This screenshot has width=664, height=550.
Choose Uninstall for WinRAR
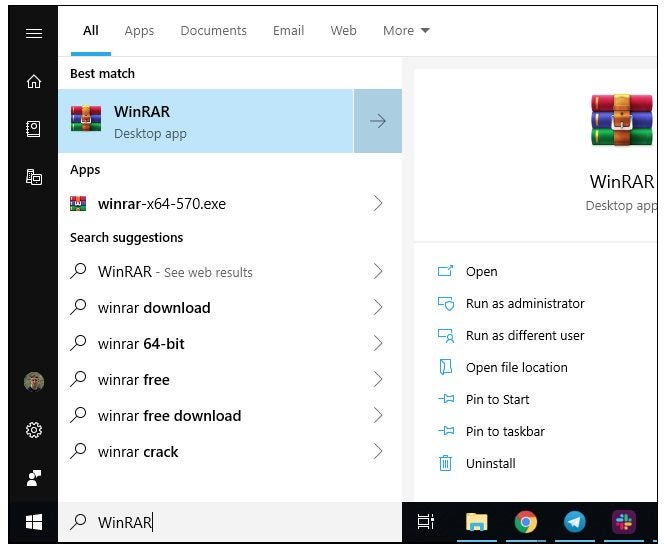[x=490, y=464]
